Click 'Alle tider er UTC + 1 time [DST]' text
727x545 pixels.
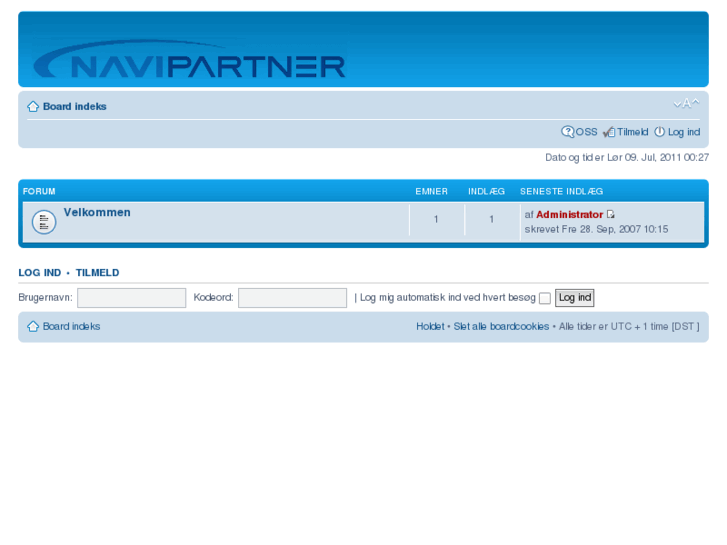click(629, 327)
